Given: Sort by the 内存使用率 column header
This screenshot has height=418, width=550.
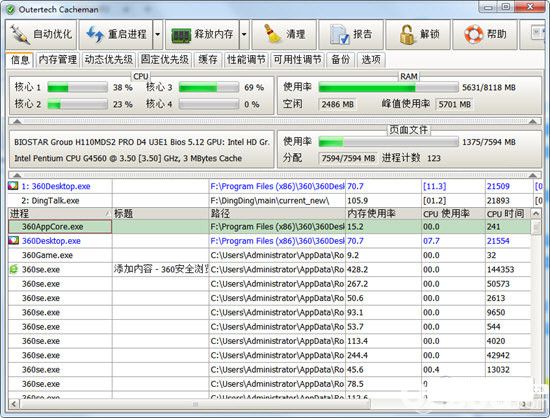Looking at the screenshot, I should point(384,213).
